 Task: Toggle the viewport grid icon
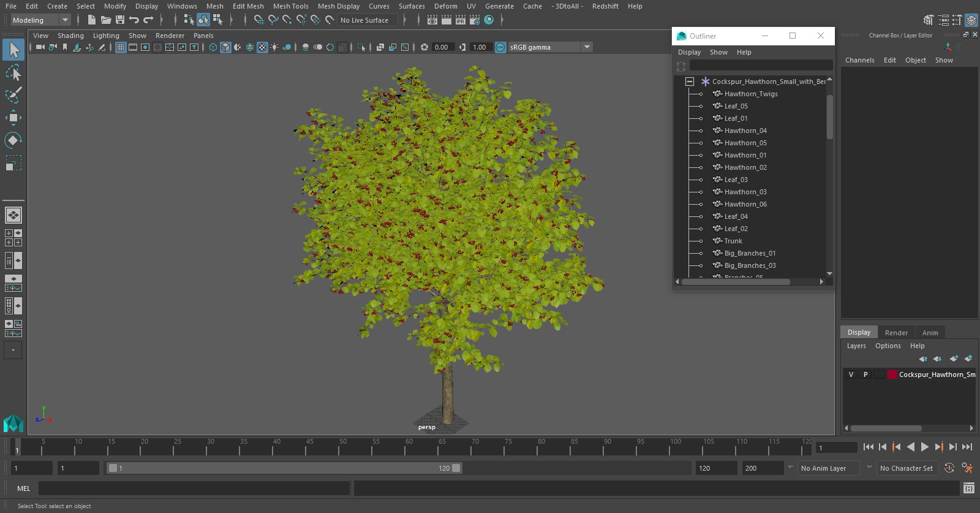point(121,47)
